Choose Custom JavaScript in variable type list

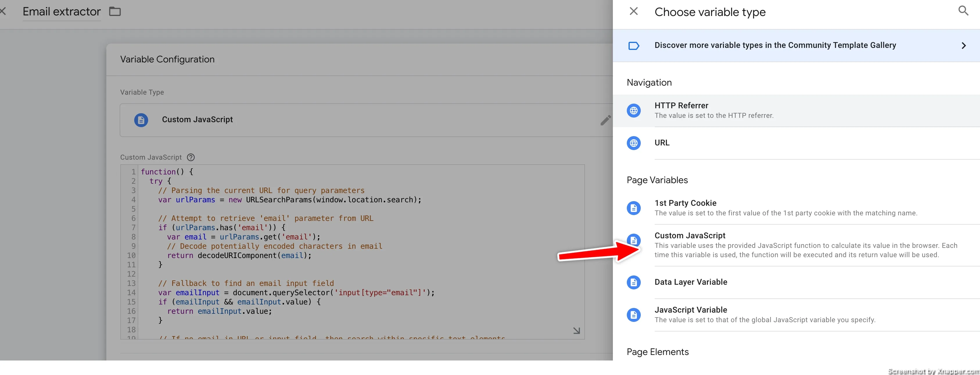click(796, 245)
